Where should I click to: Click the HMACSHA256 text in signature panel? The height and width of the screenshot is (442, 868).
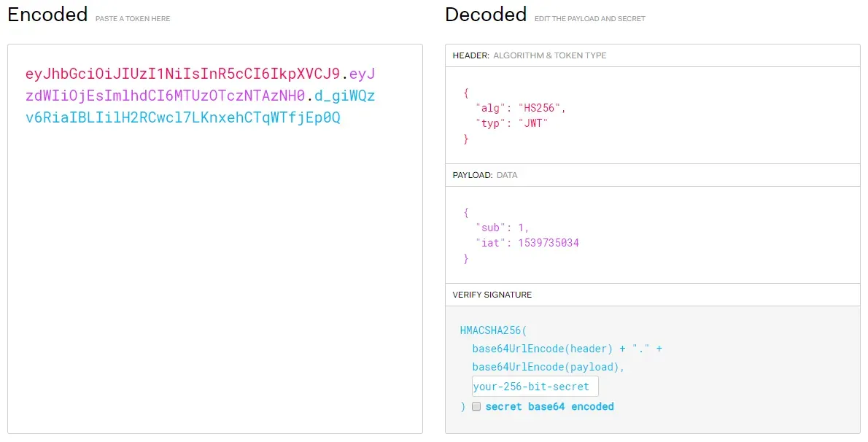click(492, 330)
